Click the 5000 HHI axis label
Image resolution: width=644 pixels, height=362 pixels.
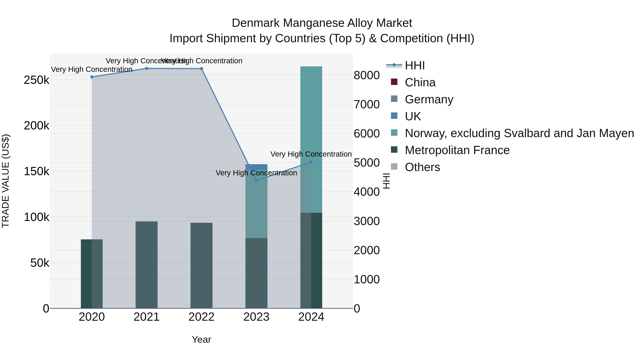[x=367, y=163]
